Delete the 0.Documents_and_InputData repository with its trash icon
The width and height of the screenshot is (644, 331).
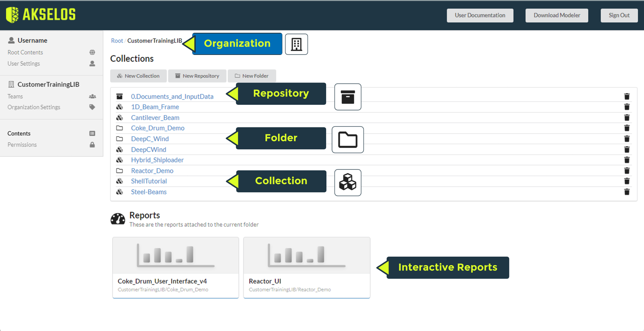coord(627,96)
